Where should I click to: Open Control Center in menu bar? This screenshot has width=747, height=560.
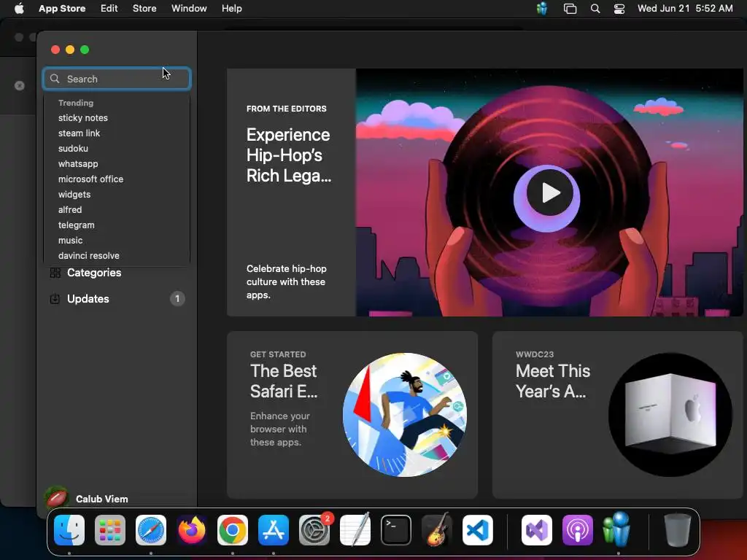(619, 9)
